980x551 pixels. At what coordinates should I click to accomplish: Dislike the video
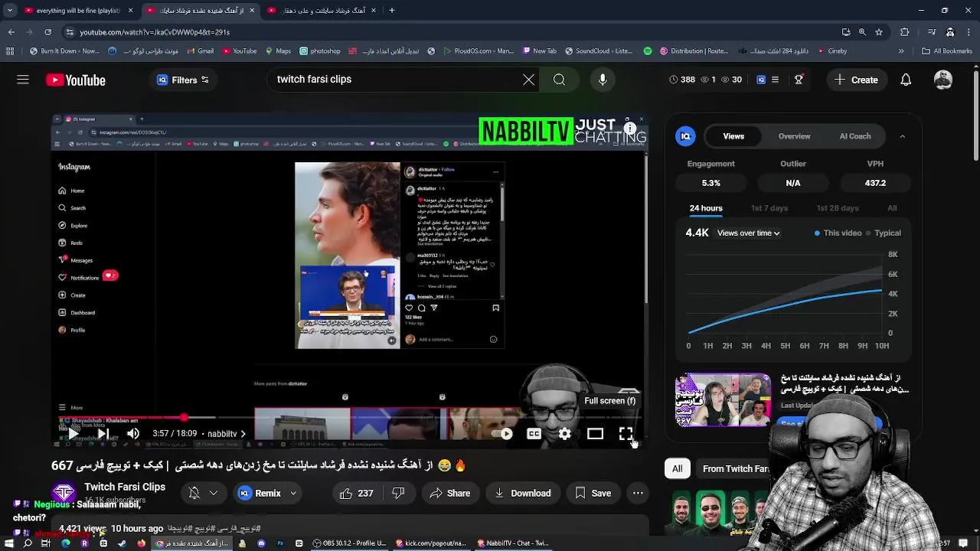pos(398,494)
